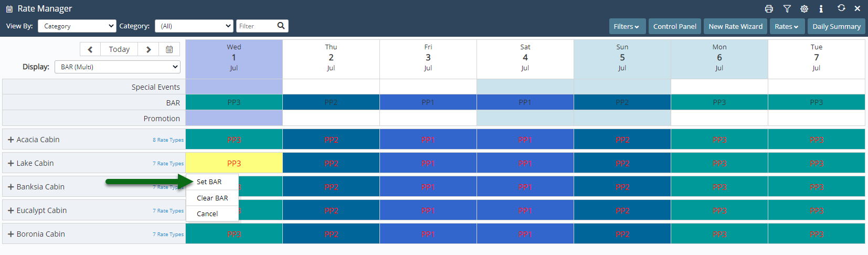Click Boronia Cabin PP3 cell on Tue 7
This screenshot has height=255, width=868.
pyautogui.click(x=817, y=234)
